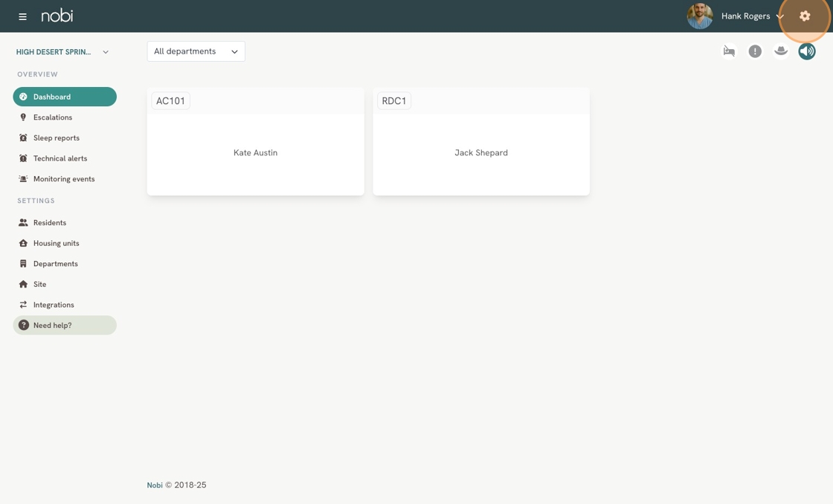
Task: Click the crossed-out bed filter icon
Action: click(729, 51)
